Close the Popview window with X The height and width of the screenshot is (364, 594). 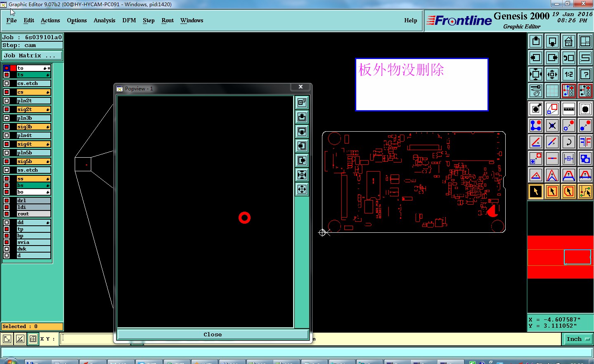click(x=301, y=87)
